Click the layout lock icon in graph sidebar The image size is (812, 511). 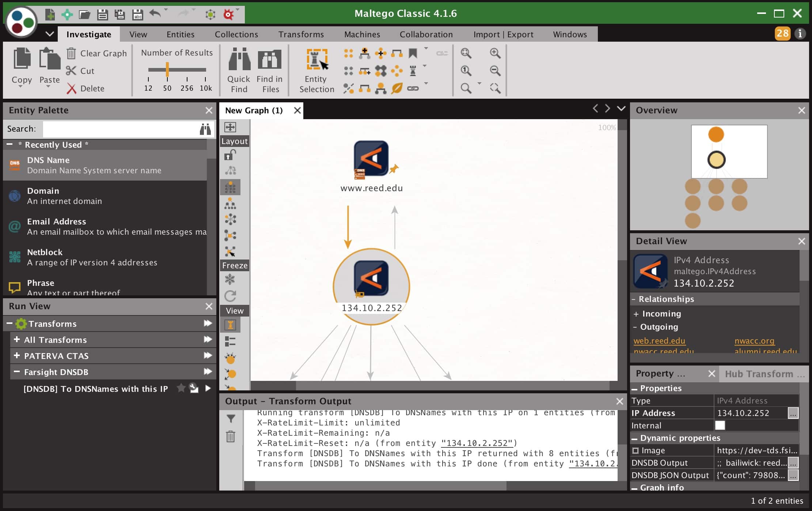pos(230,155)
